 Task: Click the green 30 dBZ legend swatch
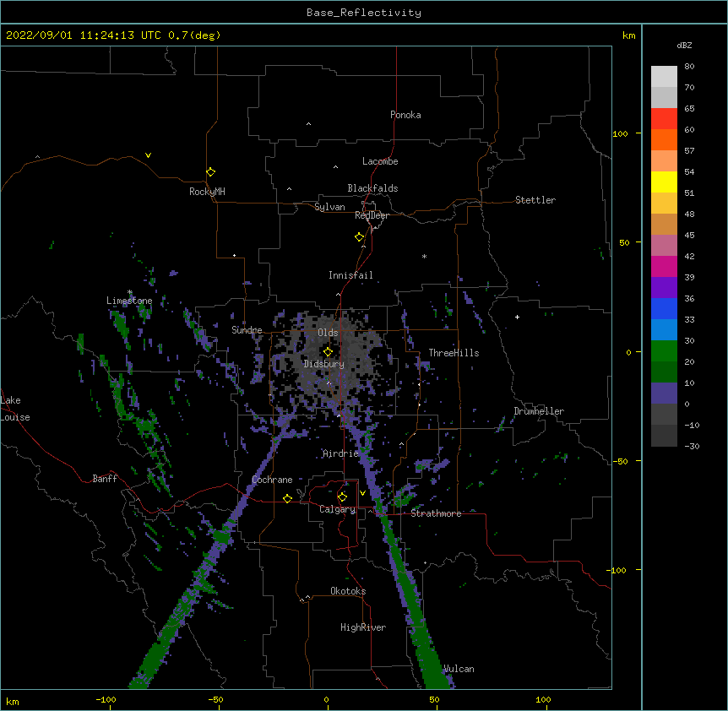pos(664,351)
